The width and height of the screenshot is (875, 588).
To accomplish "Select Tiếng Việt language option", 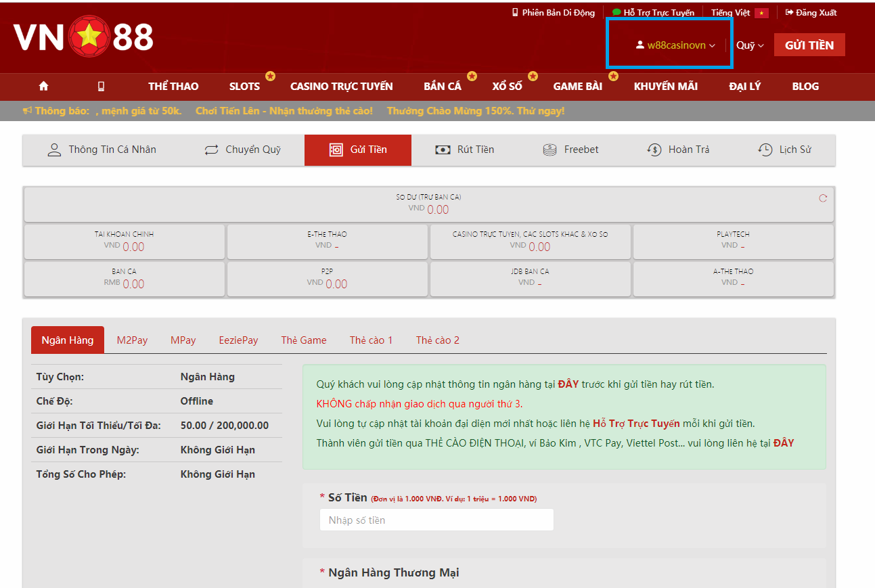I will 740,13.
